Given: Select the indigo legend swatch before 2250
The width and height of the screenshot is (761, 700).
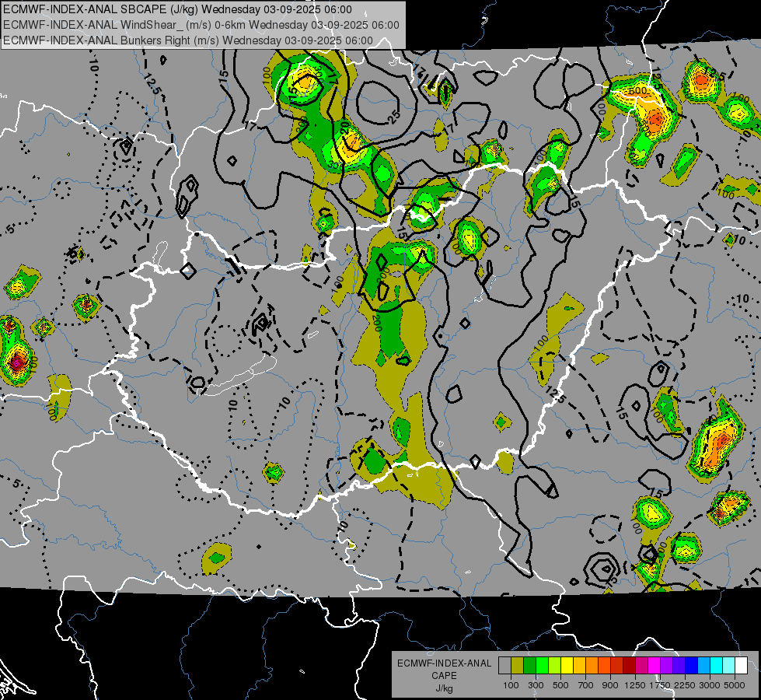Looking at the screenshot, I should (x=679, y=665).
